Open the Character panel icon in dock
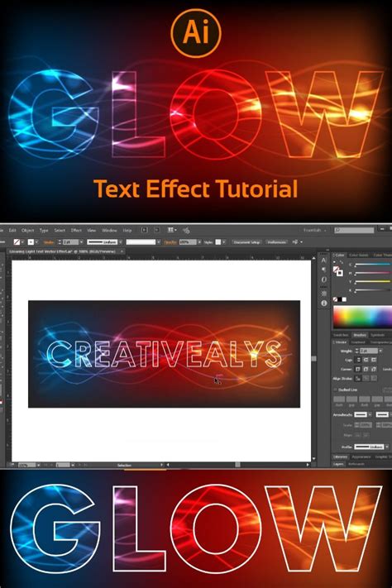The image size is (392, 588). [323, 260]
